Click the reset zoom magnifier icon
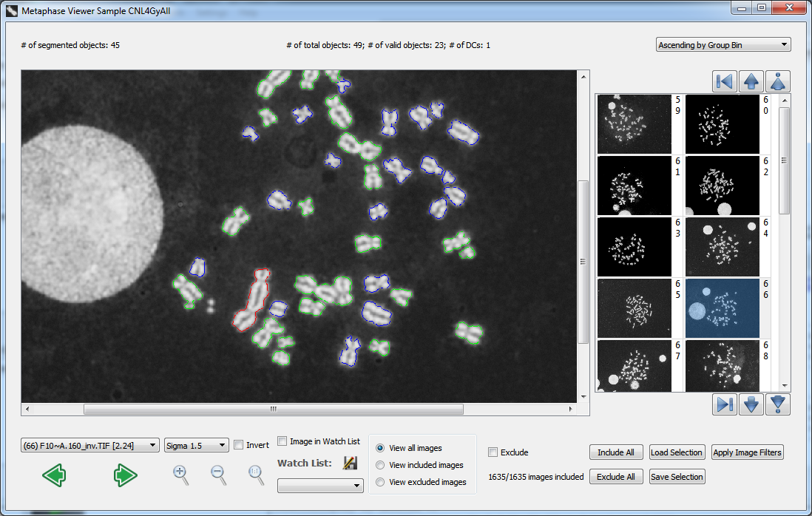Viewport: 812px width, 516px height. 256,475
